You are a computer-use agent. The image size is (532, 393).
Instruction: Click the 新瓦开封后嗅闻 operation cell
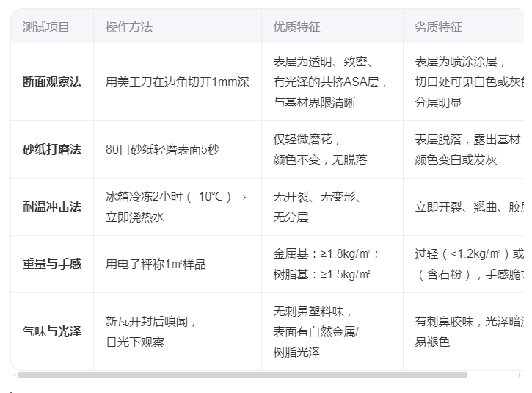pyautogui.click(x=152, y=331)
